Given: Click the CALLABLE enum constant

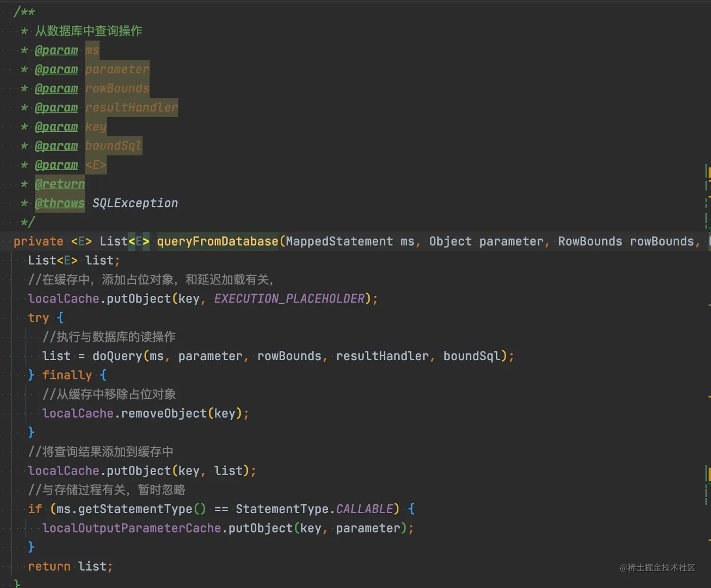Looking at the screenshot, I should click(364, 509).
